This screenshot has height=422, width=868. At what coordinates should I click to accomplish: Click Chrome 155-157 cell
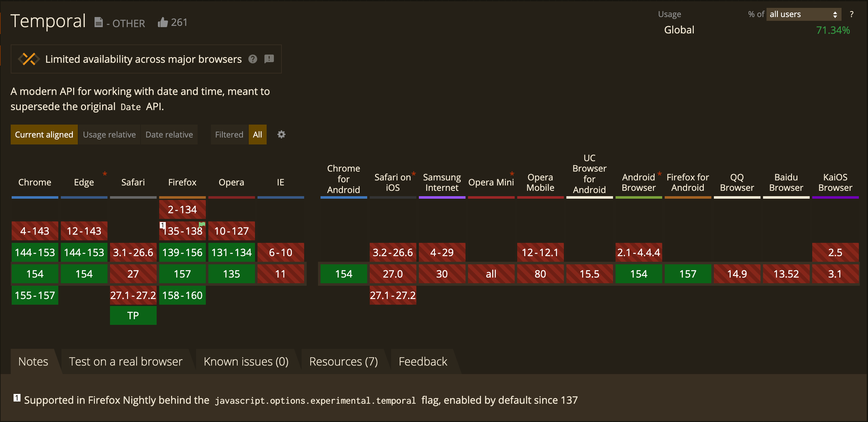[x=35, y=295]
